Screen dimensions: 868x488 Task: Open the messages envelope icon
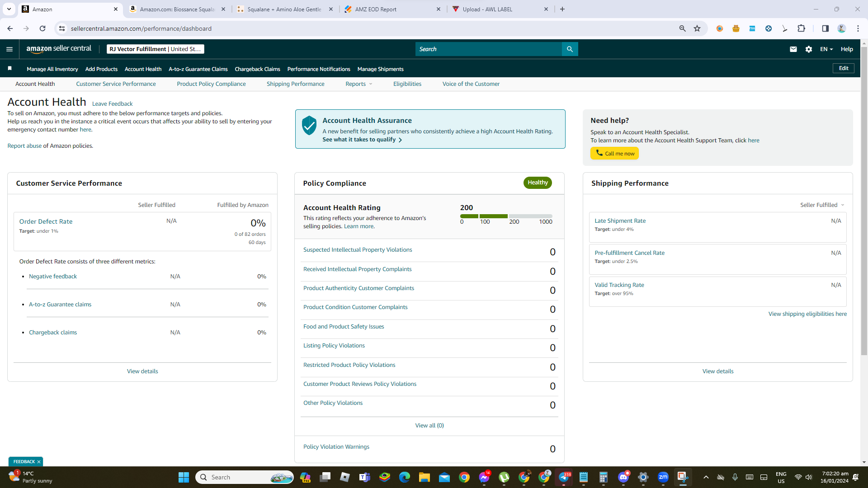point(793,49)
